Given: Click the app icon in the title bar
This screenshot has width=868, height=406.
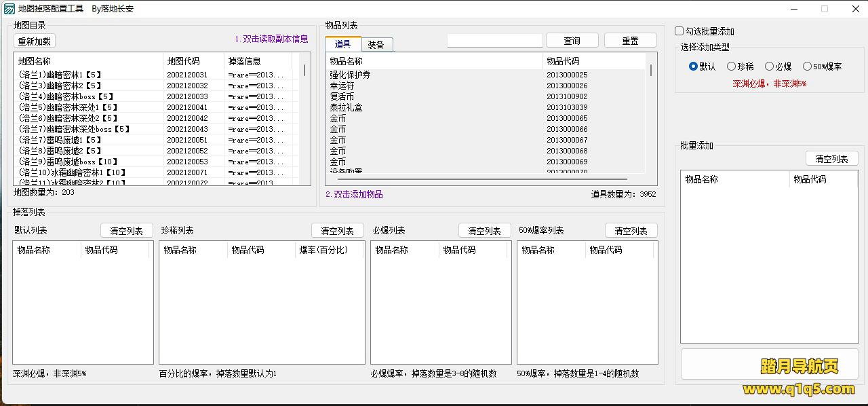Looking at the screenshot, I should [x=9, y=9].
